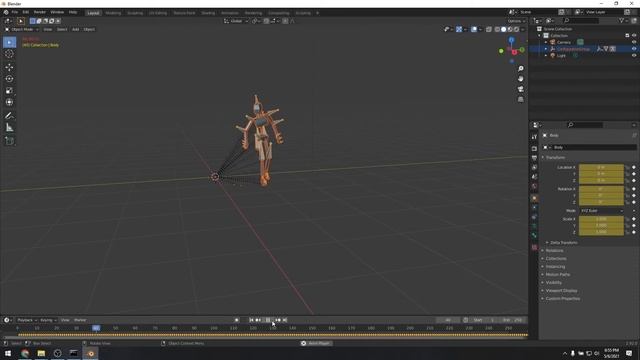The width and height of the screenshot is (640, 360).
Task: Enable wireframe viewport shading
Action: [x=497, y=29]
